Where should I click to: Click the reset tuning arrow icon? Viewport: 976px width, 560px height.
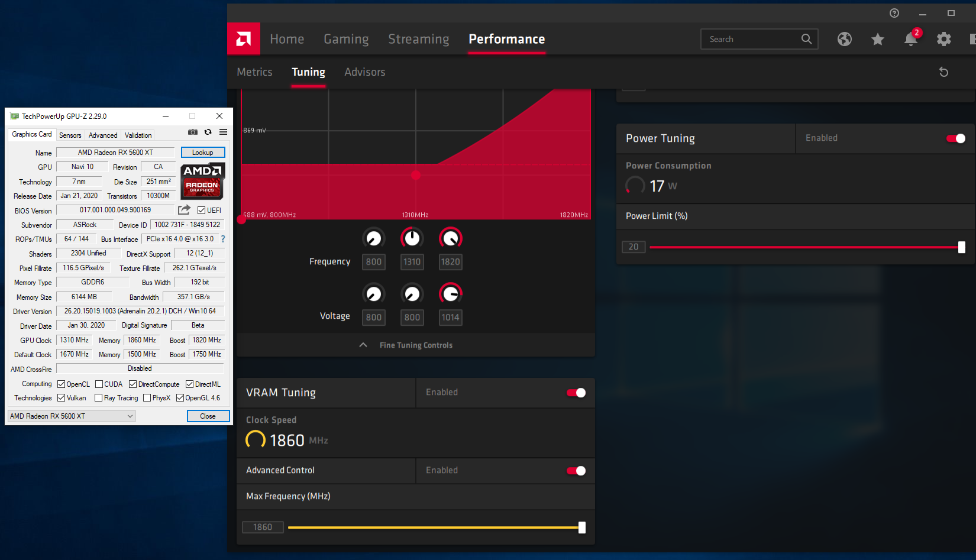coord(944,72)
